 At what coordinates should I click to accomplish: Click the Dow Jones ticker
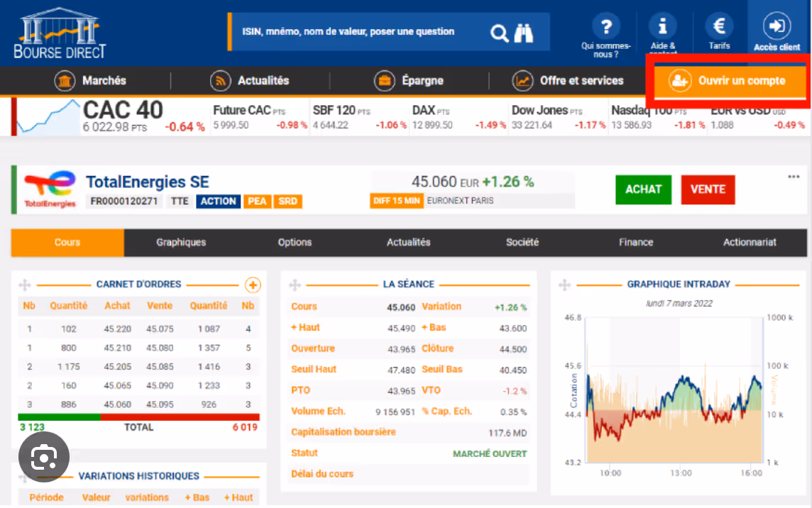(558, 118)
